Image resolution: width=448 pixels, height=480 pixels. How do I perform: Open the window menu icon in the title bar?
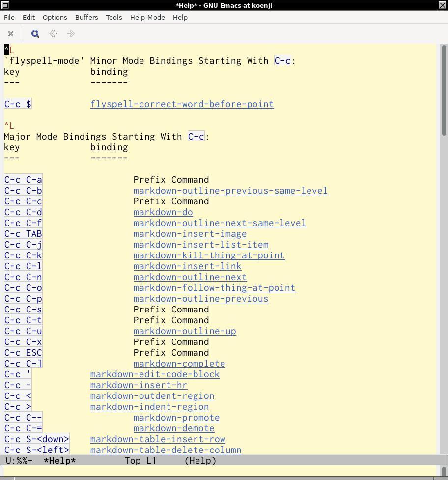[x=6, y=5]
